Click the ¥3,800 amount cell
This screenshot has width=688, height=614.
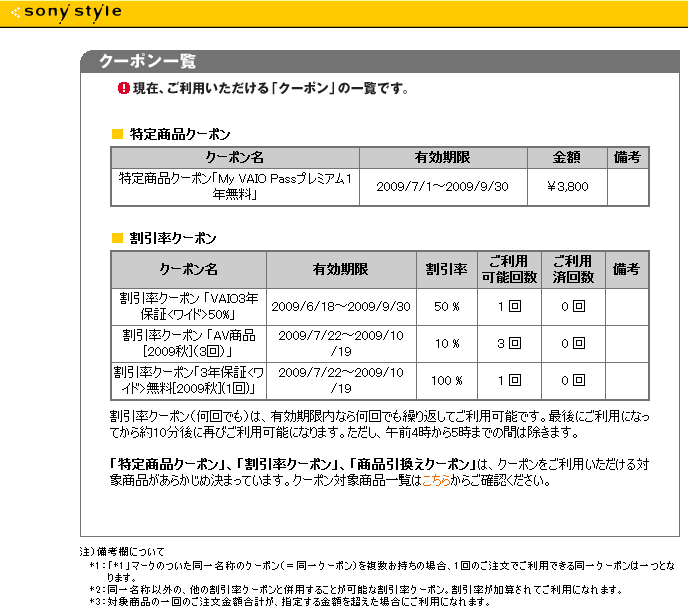coord(567,187)
